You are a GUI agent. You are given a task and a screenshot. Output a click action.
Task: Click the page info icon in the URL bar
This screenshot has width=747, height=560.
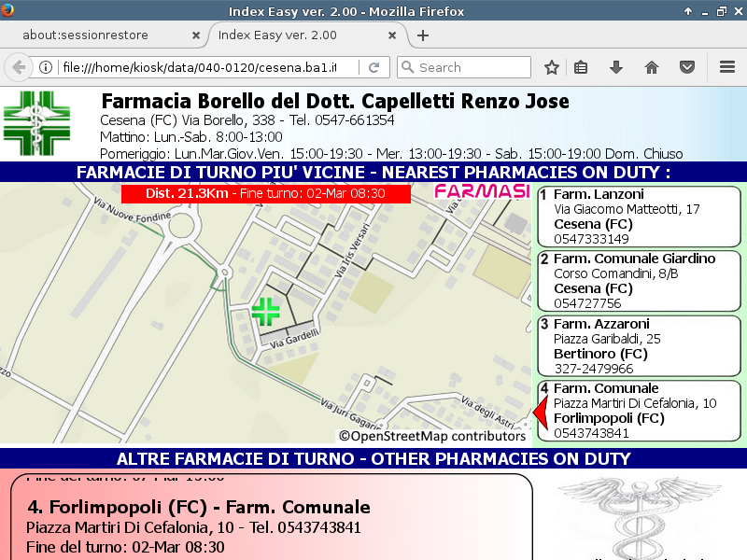tap(45, 67)
